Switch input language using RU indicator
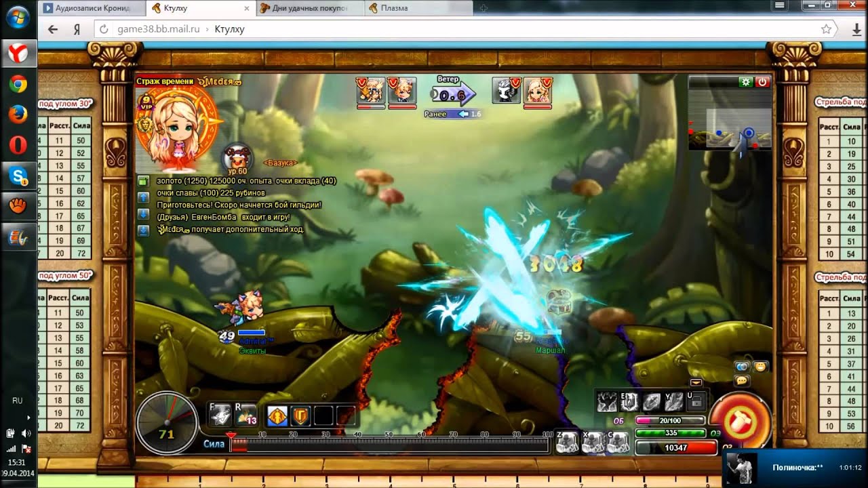The width and height of the screenshot is (868, 488). click(18, 401)
